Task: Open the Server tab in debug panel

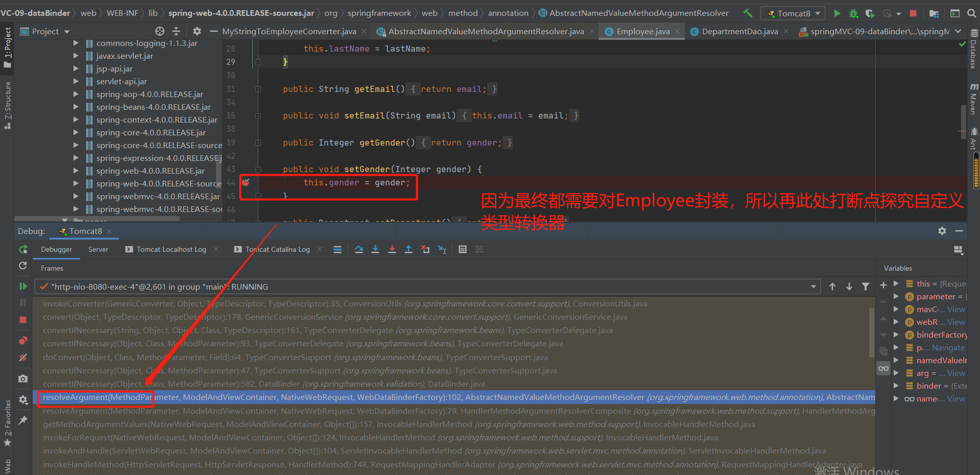Action: click(98, 249)
